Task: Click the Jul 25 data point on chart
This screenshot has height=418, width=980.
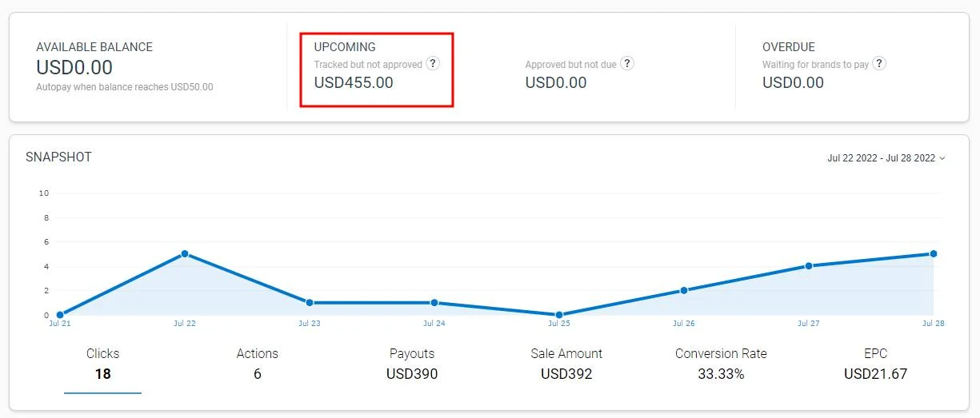Action: tap(559, 315)
